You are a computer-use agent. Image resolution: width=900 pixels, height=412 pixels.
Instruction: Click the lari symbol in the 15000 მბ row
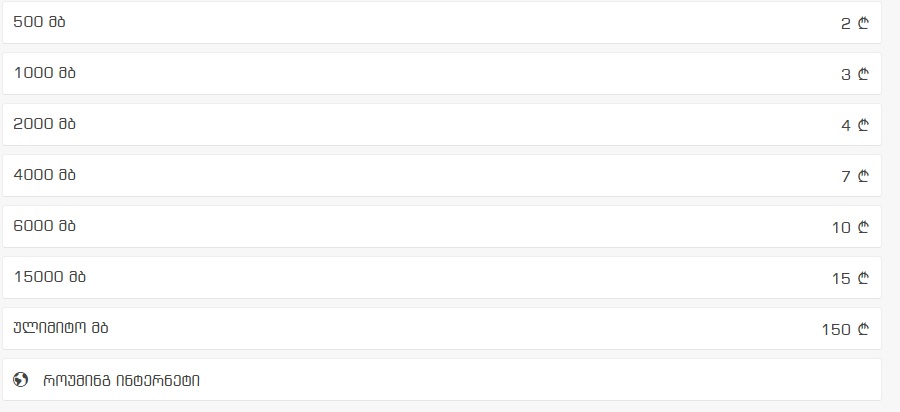(x=863, y=278)
